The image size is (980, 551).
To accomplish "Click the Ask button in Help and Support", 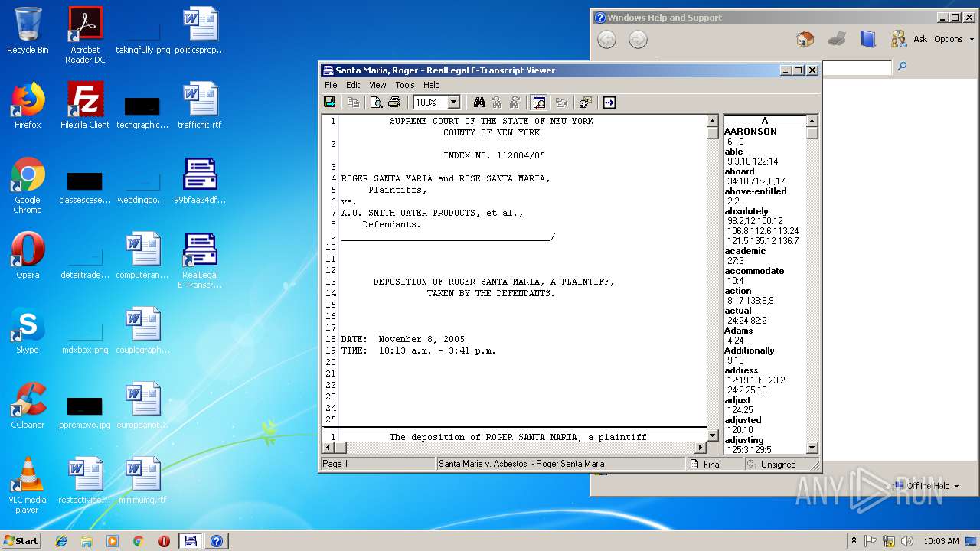I will pyautogui.click(x=909, y=39).
